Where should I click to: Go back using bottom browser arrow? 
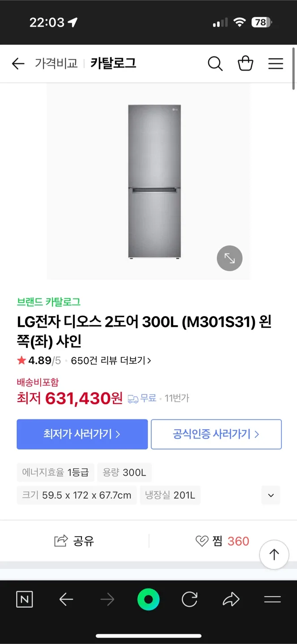click(x=66, y=600)
